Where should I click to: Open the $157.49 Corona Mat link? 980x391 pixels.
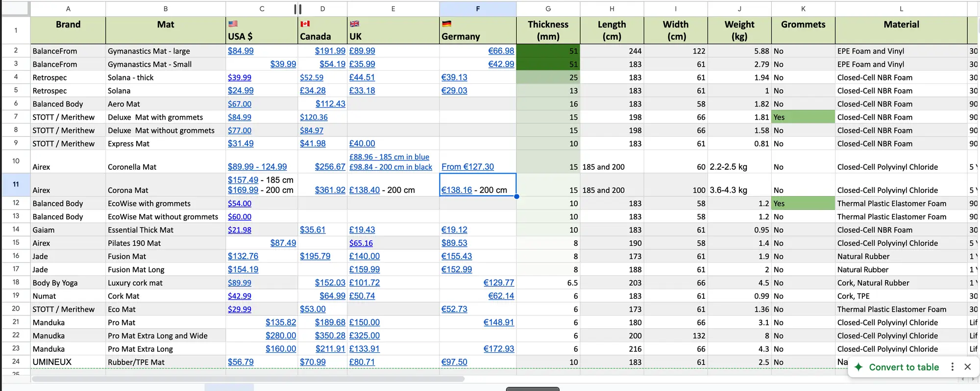click(x=243, y=180)
